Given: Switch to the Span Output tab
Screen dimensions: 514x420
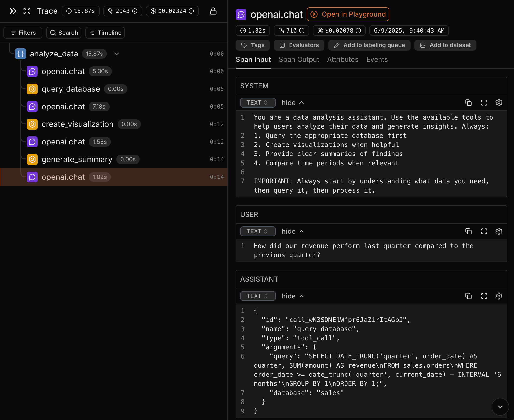Looking at the screenshot, I should 299,60.
